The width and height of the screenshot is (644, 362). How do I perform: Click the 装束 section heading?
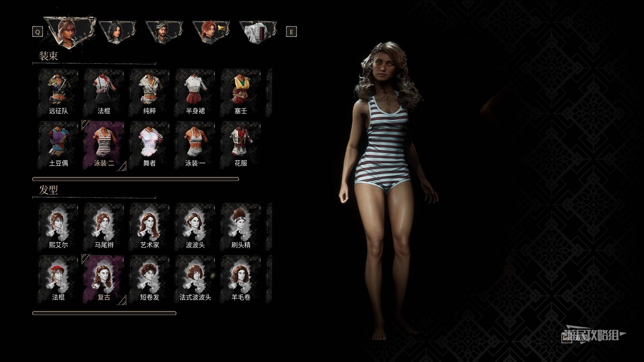(48, 56)
